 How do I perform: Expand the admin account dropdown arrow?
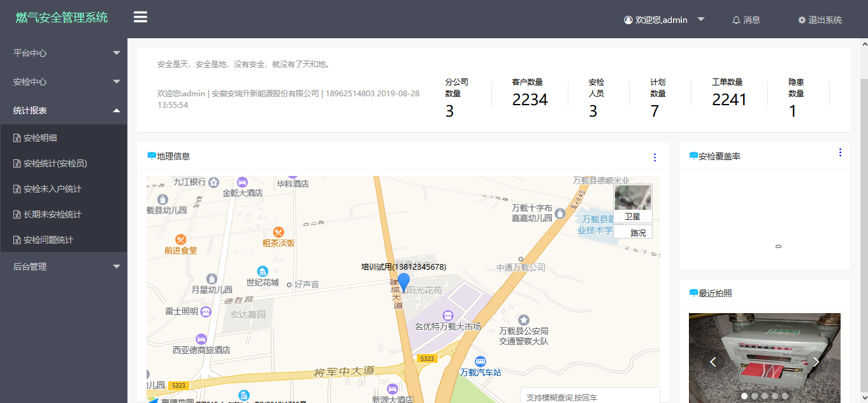[x=701, y=20]
